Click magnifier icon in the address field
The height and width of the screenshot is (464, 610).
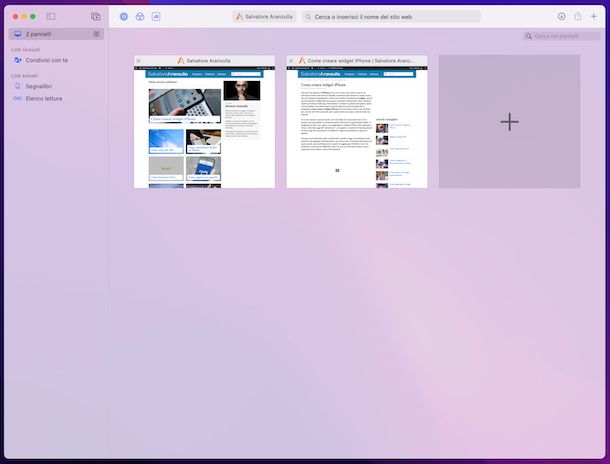[308, 17]
